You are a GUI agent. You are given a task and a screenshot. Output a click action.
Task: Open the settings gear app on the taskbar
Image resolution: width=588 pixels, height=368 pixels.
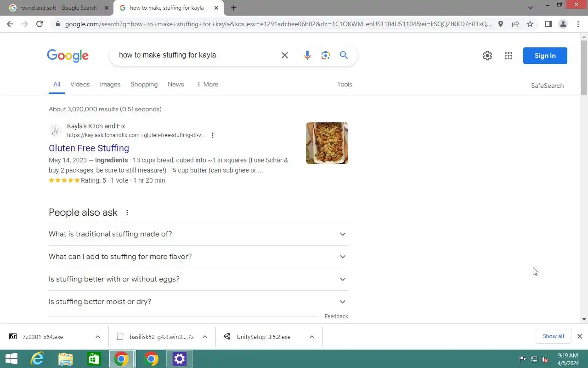179,359
